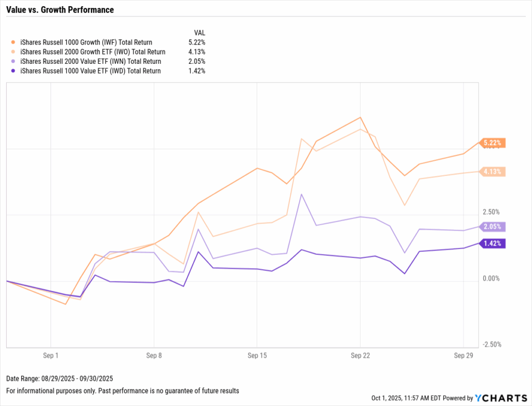Select the iShares Russell 2000 Value ETF (IWN) legend label
The width and height of the screenshot is (532, 406).
(90, 61)
